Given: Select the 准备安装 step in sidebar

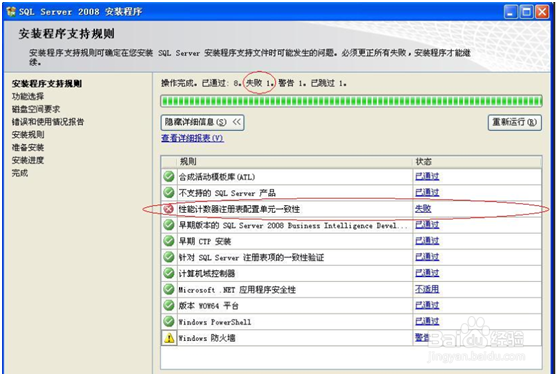Looking at the screenshot, I should (28, 148).
